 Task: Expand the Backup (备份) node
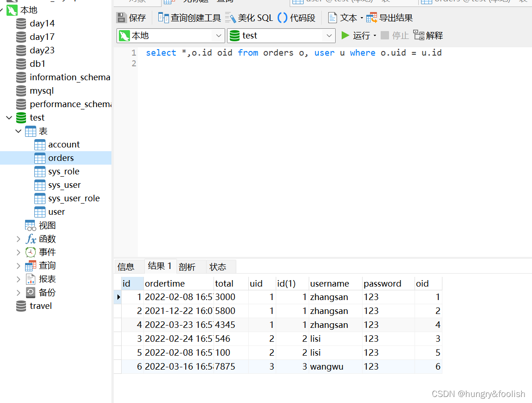pos(18,293)
